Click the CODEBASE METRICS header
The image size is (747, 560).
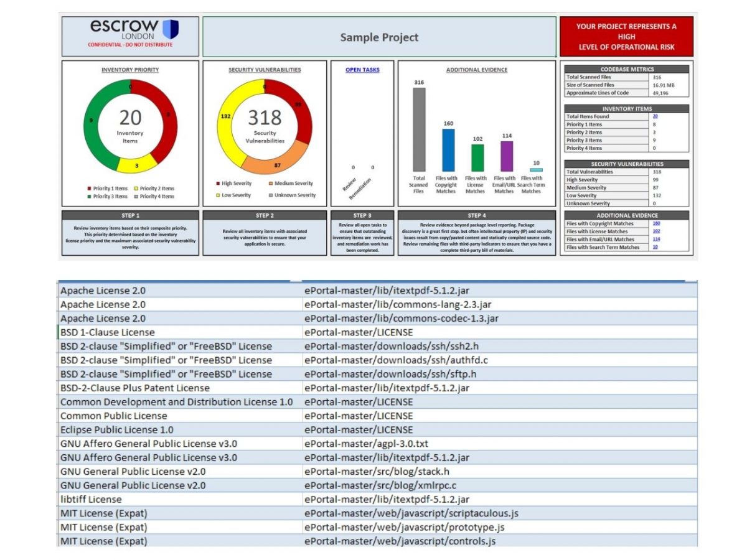(627, 70)
